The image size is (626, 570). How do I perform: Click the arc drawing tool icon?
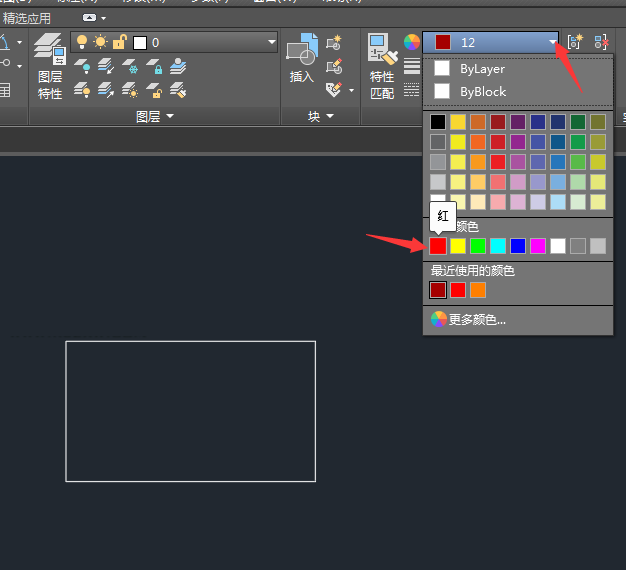5,42
